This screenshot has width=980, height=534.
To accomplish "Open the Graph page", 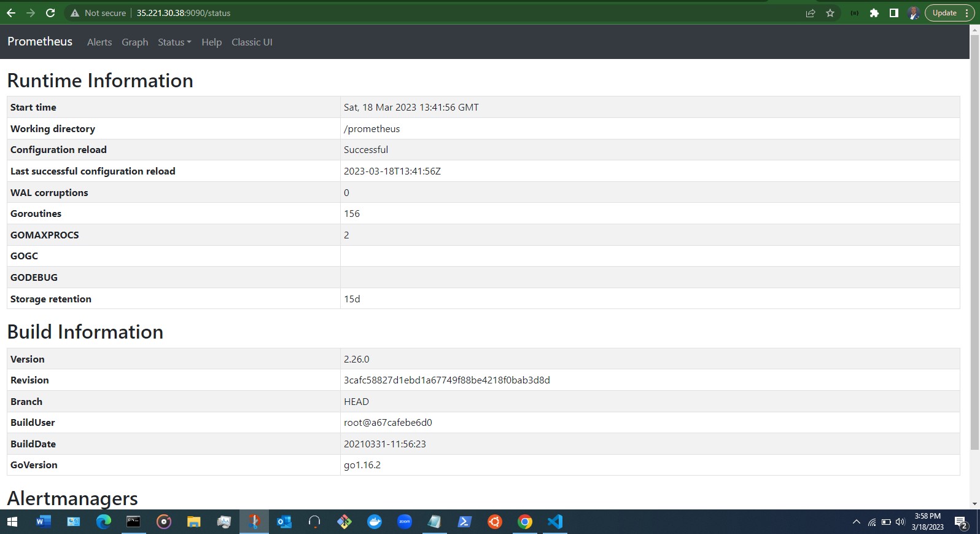I will tap(135, 42).
